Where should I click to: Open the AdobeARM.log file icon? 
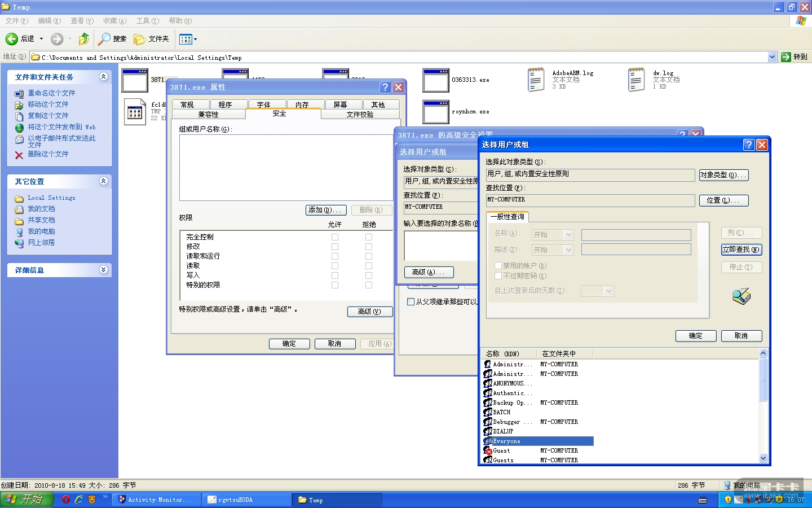click(x=536, y=80)
